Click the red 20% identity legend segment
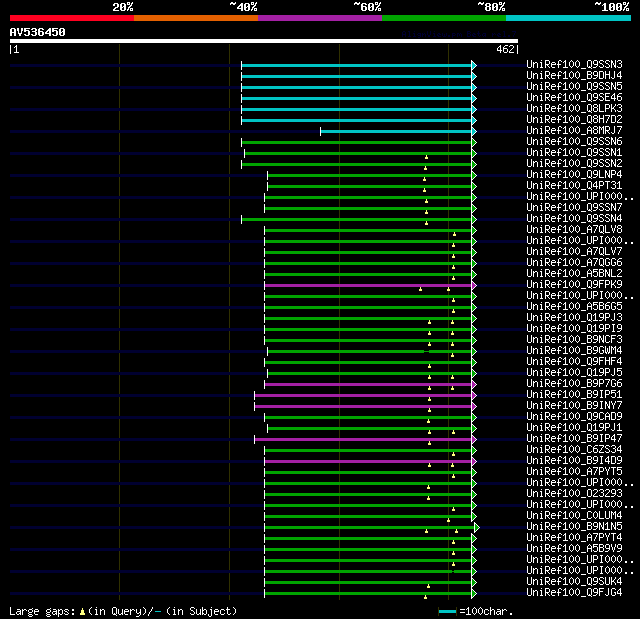640x619 pixels. pyautogui.click(x=72, y=18)
